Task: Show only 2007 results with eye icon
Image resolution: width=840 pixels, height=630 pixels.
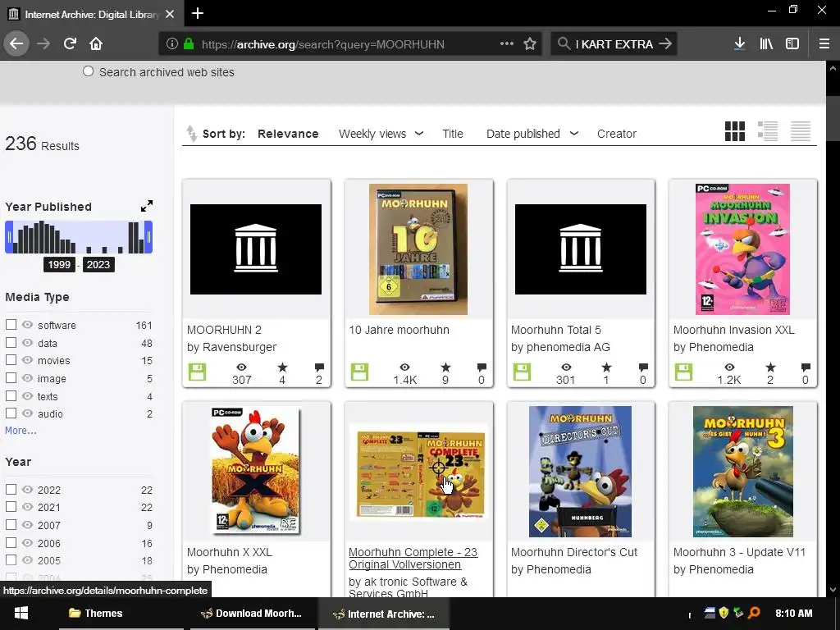Action: (27, 525)
